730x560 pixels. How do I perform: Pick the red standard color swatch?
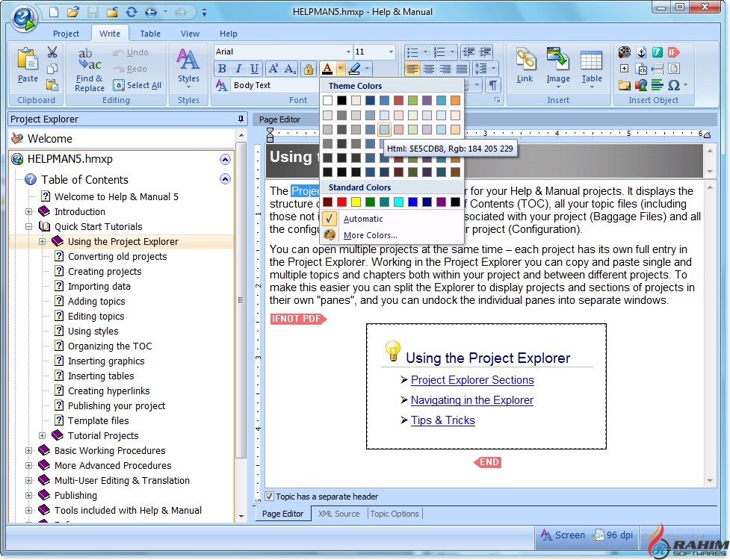pyautogui.click(x=342, y=202)
